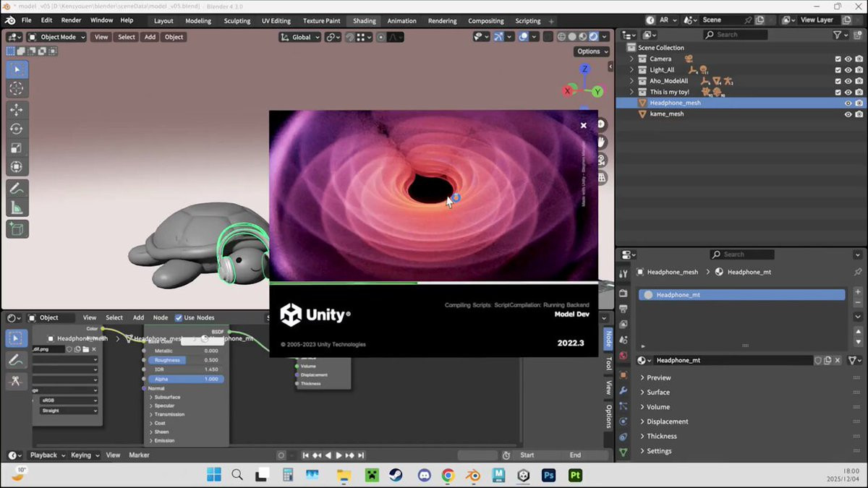The image size is (868, 488).
Task: Select the Rotate tool in the viewport toolbar
Action: tap(17, 129)
